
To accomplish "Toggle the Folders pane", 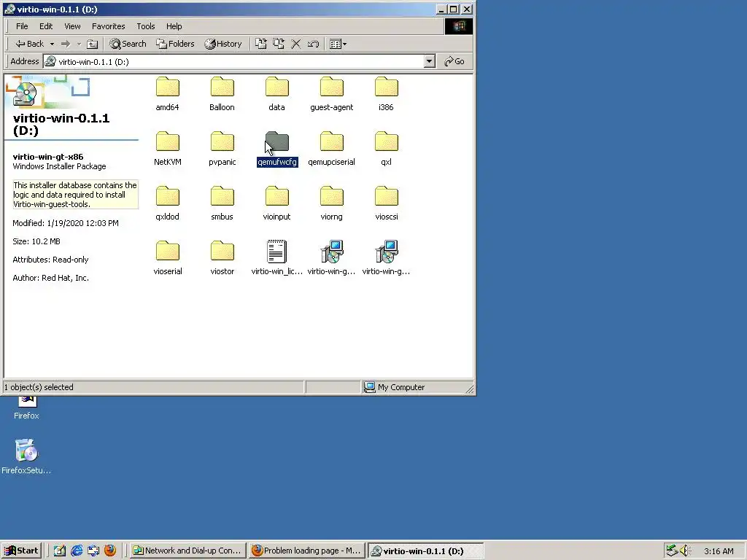I will coord(175,44).
